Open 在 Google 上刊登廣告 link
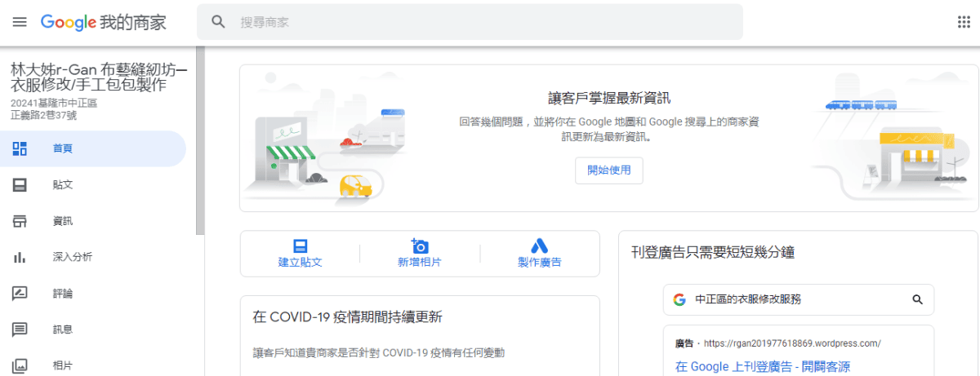The image size is (980, 376). [762, 367]
